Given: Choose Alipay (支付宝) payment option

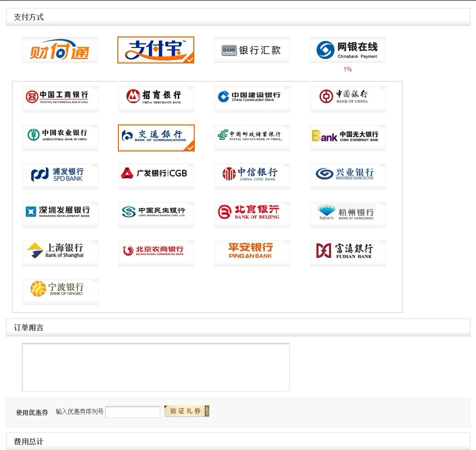Looking at the screenshot, I should pyautogui.click(x=156, y=50).
